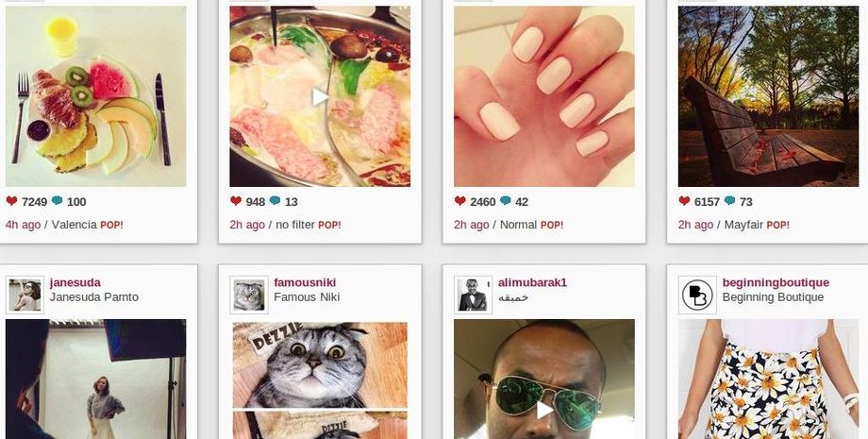Click the famousniki cat avatar
The width and height of the screenshot is (868, 439).
point(249,295)
